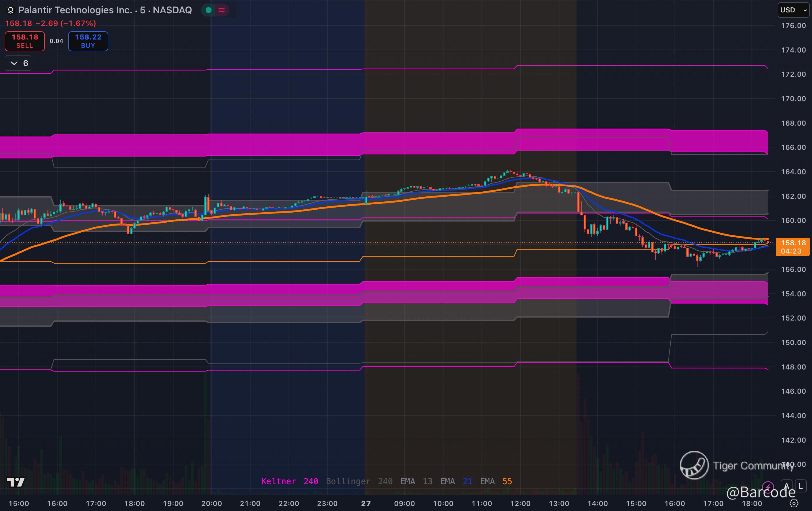812x511 pixels.
Task: Click the 158.18 SELL button
Action: pos(24,41)
